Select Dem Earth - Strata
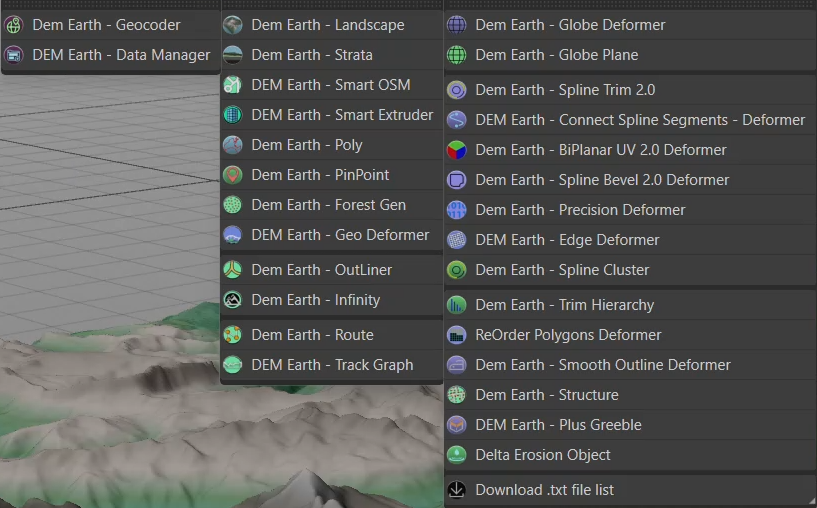Screen dimensions: 817x508 point(332,55)
